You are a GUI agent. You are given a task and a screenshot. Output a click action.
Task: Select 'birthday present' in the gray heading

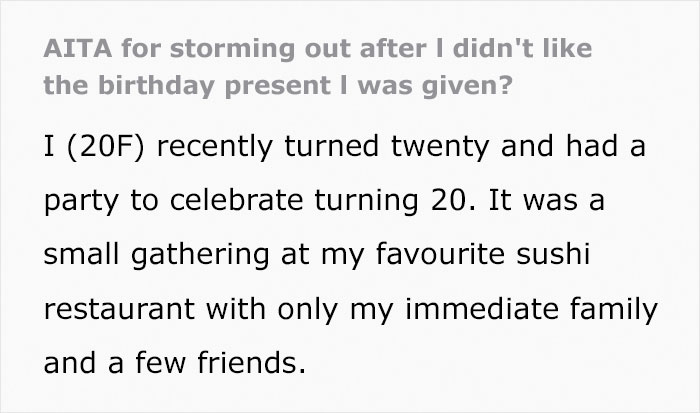coord(214,85)
